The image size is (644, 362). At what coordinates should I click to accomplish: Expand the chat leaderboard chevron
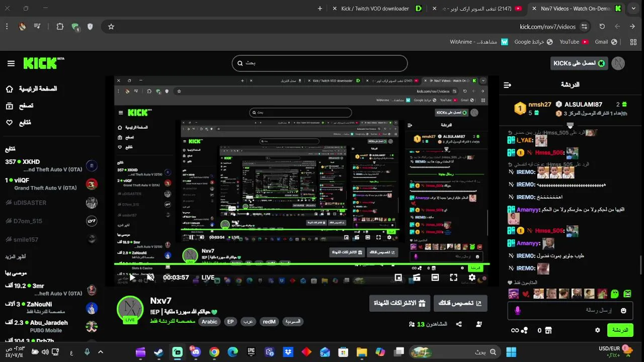[x=570, y=125]
